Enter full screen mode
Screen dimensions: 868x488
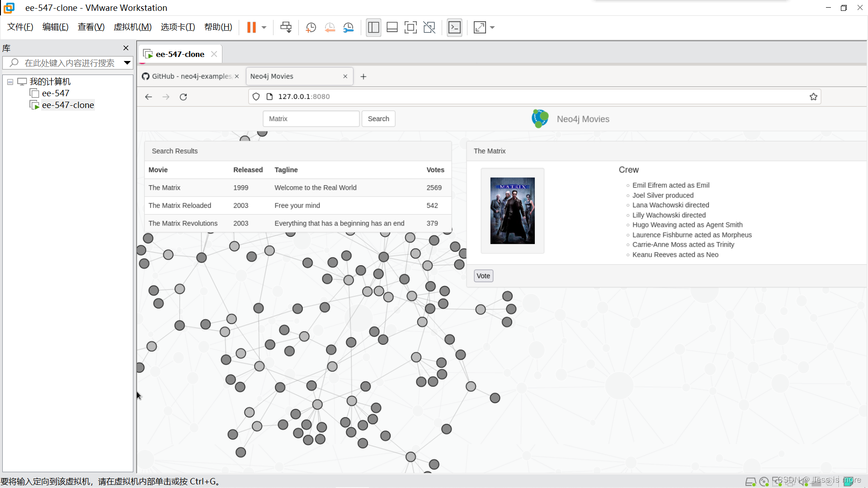click(x=410, y=27)
